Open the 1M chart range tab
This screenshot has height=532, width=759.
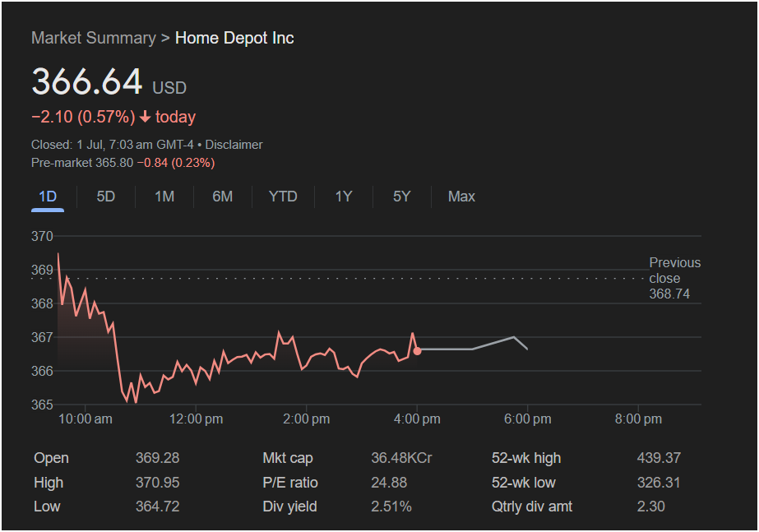(x=164, y=197)
